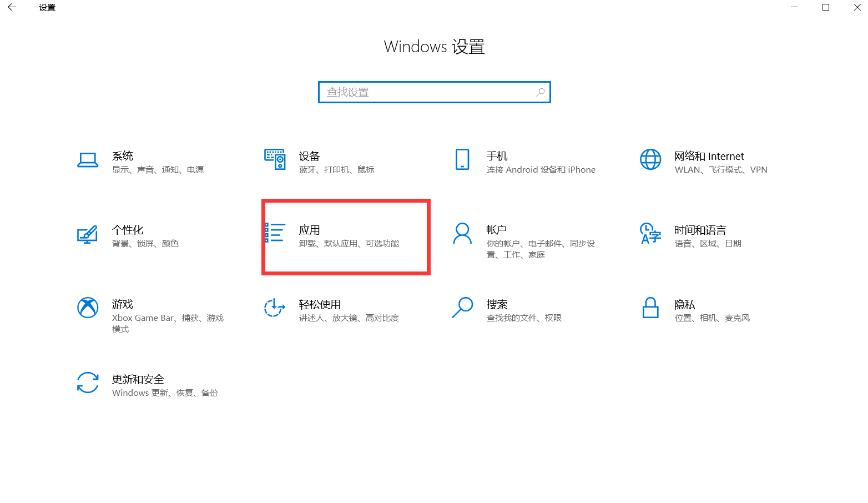Screen dimensions: 868x503
Task: Click the 个性化 paintbrush icon
Action: coord(87,234)
